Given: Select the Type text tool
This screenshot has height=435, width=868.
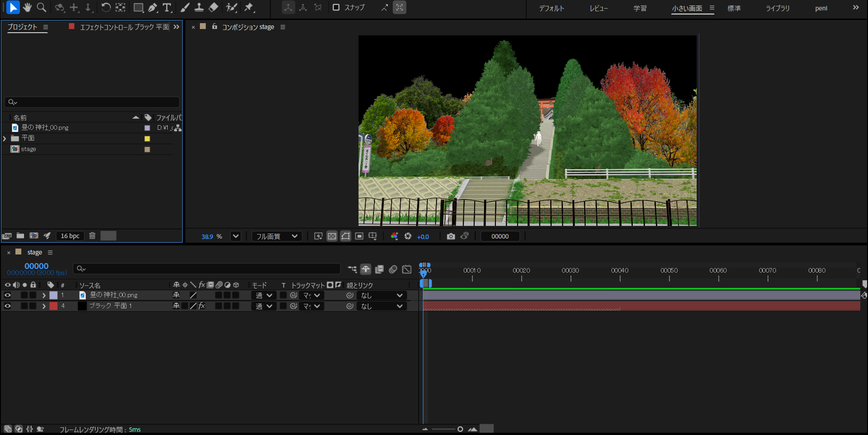Looking at the screenshot, I should [x=167, y=7].
